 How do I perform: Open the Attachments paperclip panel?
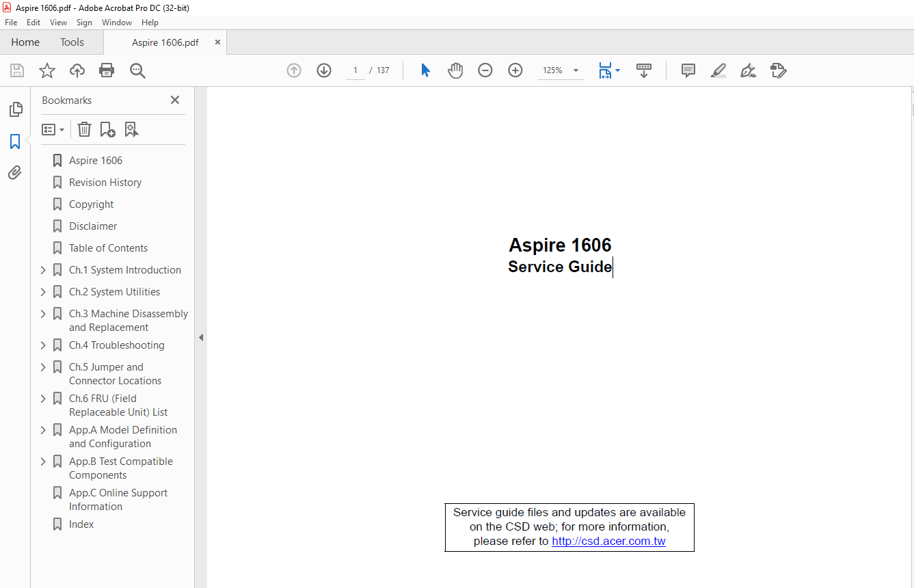[15, 172]
